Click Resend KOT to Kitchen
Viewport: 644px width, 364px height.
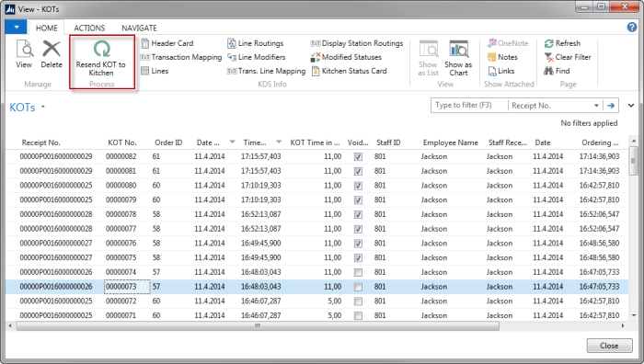101,58
